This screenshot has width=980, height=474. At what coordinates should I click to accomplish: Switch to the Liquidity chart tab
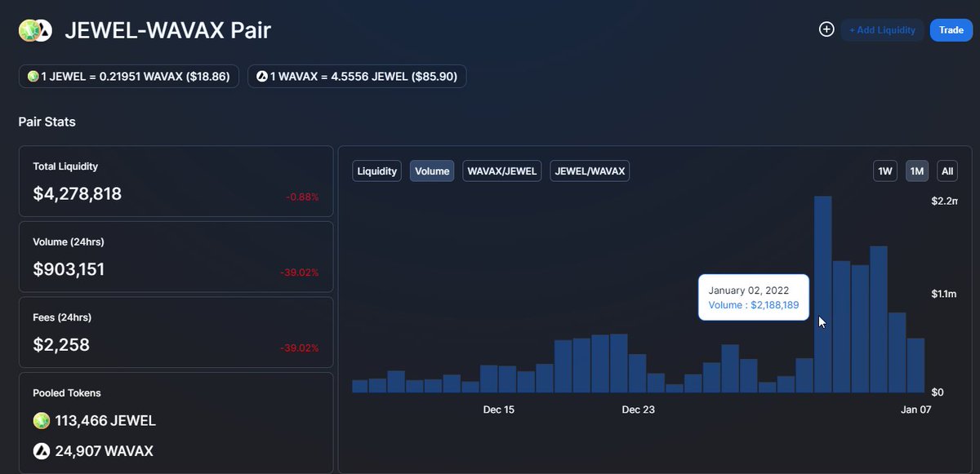click(376, 171)
